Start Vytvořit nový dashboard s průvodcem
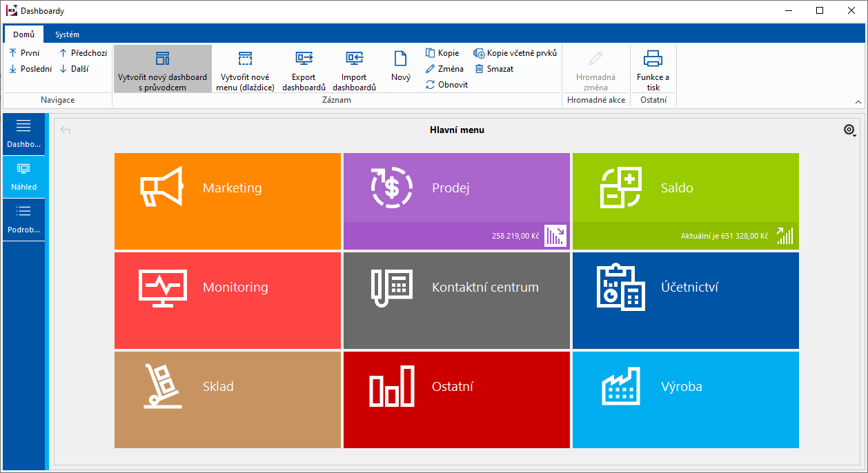 162,59
